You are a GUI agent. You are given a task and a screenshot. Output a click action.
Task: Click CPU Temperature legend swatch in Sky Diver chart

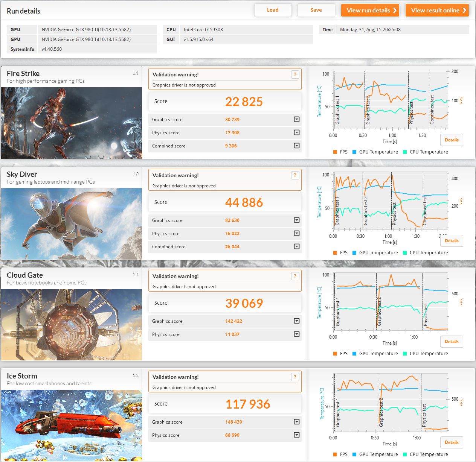[x=405, y=253]
